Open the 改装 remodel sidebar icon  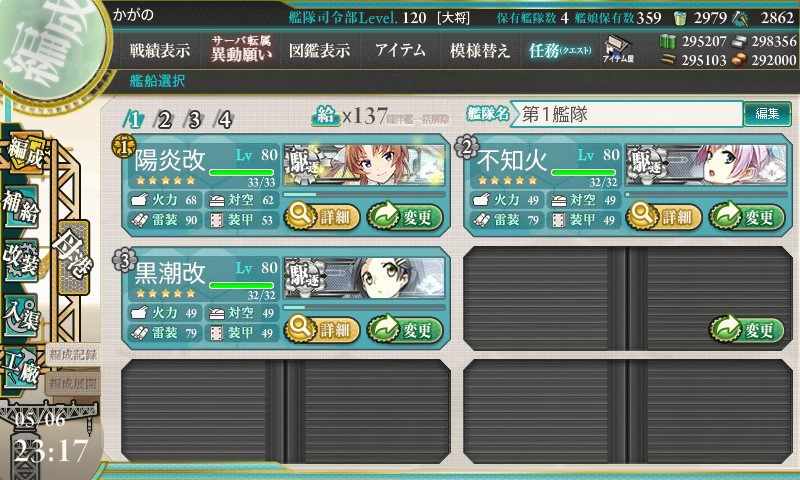[x=21, y=260]
